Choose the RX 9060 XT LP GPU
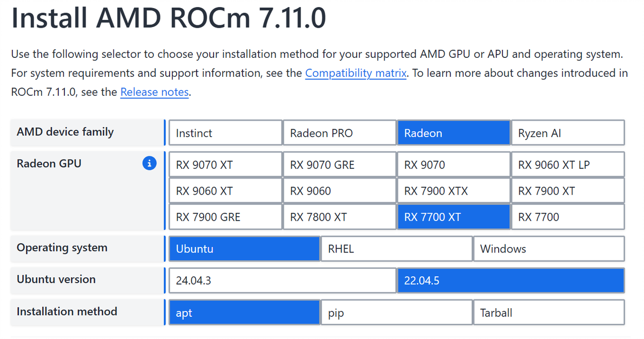Viewport: 644px width, 339px height. coord(568,164)
